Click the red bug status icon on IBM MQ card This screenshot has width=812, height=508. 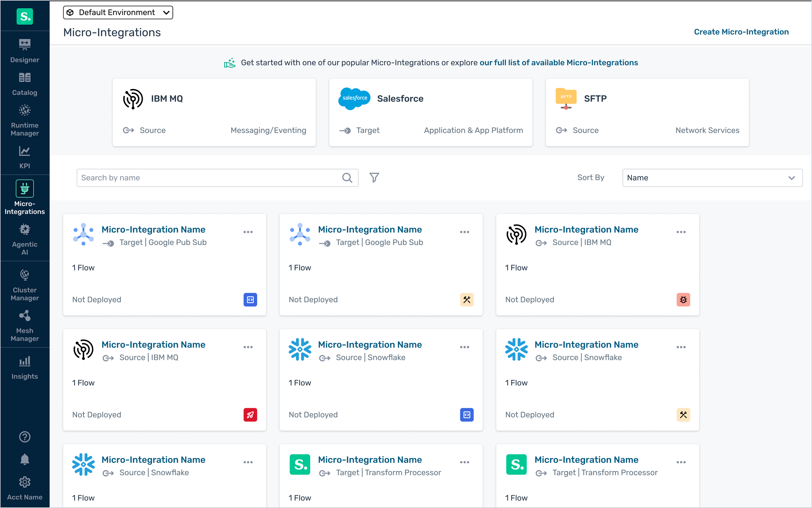683,299
